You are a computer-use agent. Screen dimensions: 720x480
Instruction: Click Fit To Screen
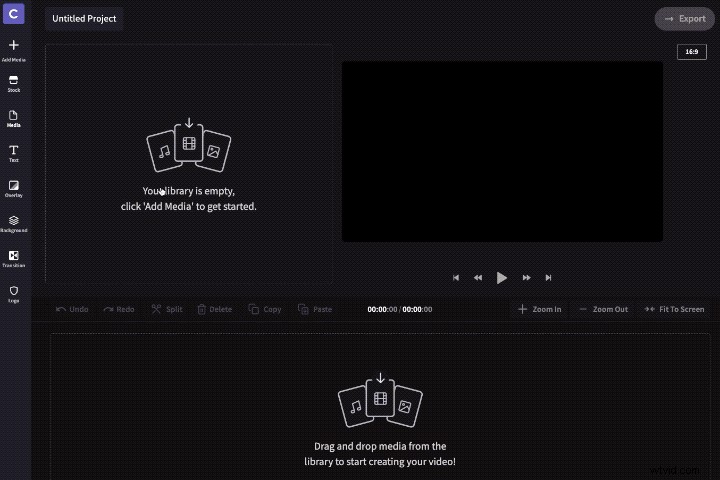[674, 309]
